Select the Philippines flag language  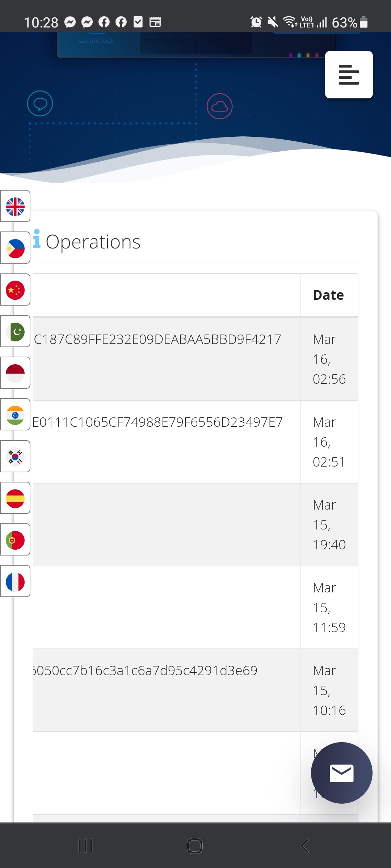(x=15, y=248)
